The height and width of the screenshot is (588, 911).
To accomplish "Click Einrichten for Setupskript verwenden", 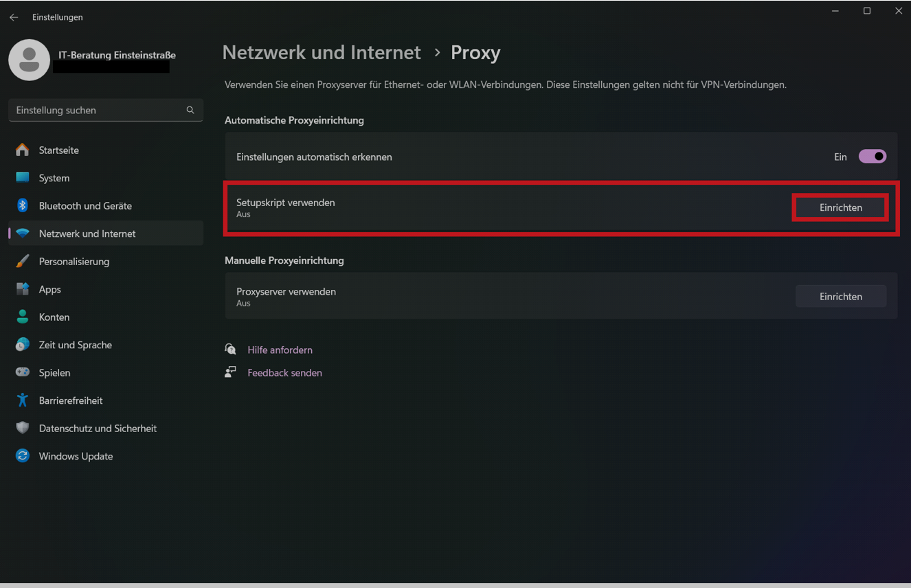I will pos(840,207).
